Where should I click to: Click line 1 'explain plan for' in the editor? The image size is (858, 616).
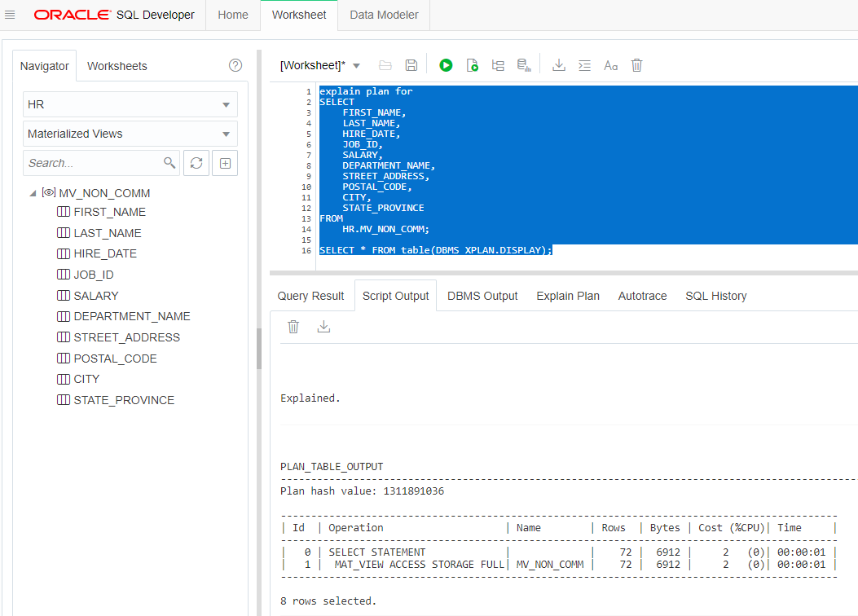pos(366,91)
